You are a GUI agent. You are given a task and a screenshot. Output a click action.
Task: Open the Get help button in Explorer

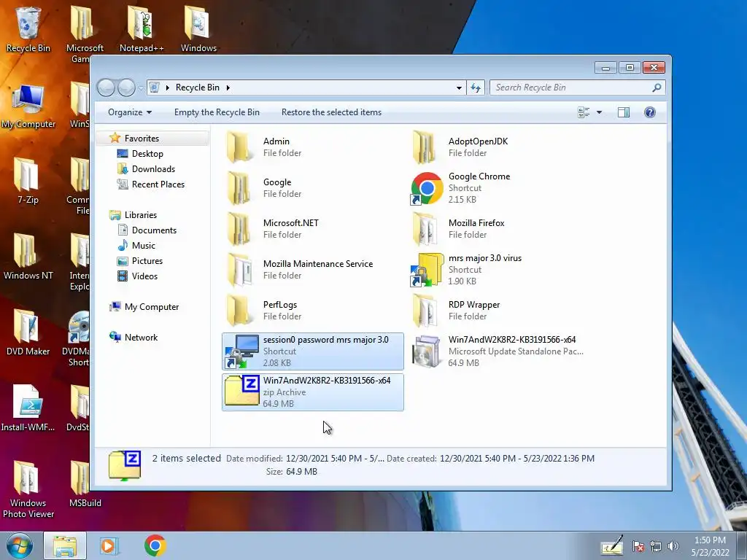coord(650,112)
